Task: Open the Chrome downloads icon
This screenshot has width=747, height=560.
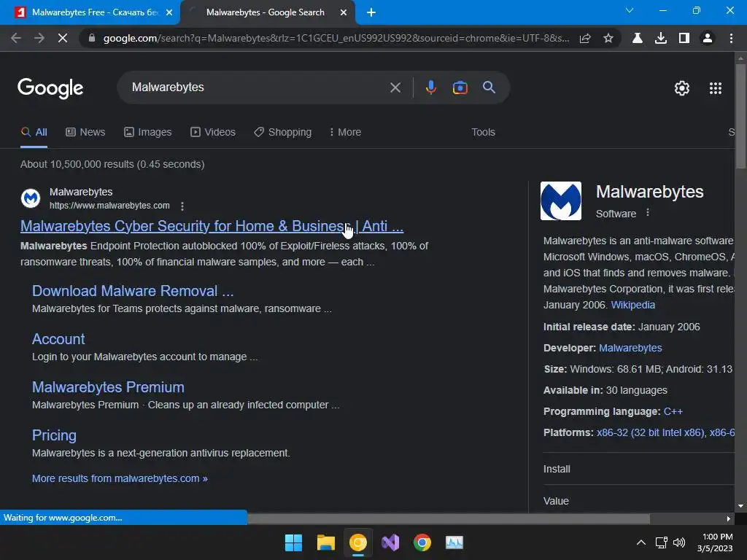Action: tap(661, 38)
